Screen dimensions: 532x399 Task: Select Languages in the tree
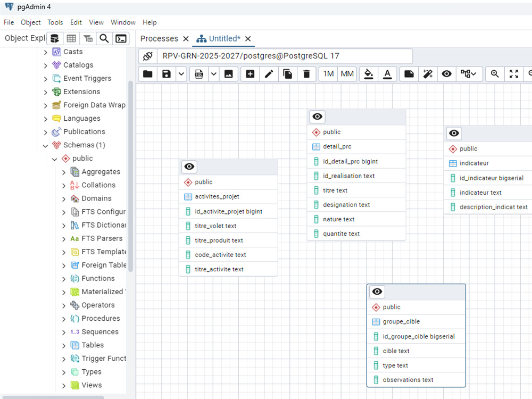click(x=82, y=119)
